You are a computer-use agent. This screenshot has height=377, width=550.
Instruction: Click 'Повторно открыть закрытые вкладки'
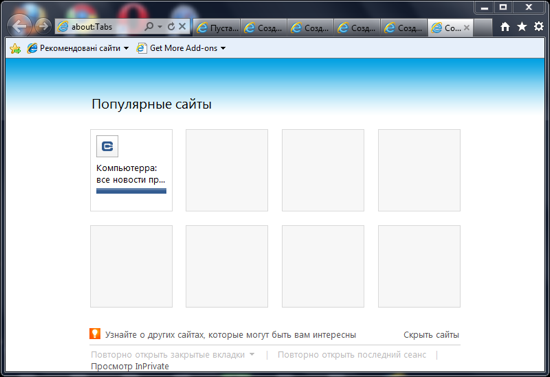[x=168, y=355]
